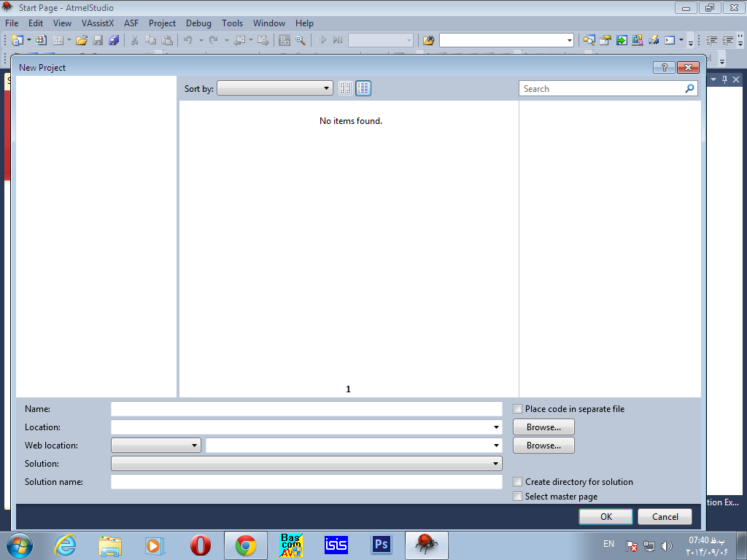Open Opera browser from the taskbar
The height and width of the screenshot is (560, 747).
[201, 545]
